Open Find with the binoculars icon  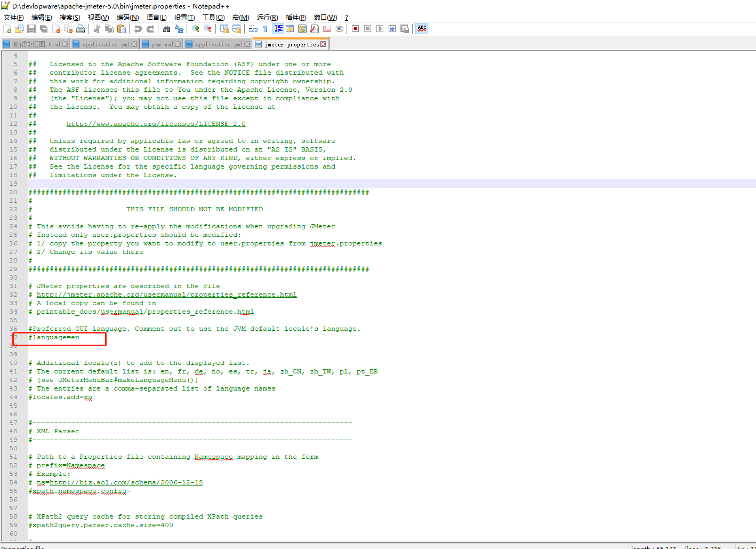[x=167, y=29]
